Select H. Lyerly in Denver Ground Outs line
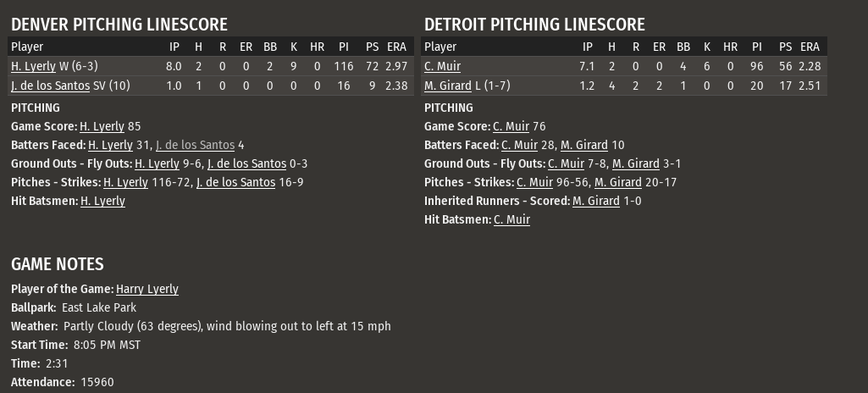The width and height of the screenshot is (868, 393). [x=157, y=163]
